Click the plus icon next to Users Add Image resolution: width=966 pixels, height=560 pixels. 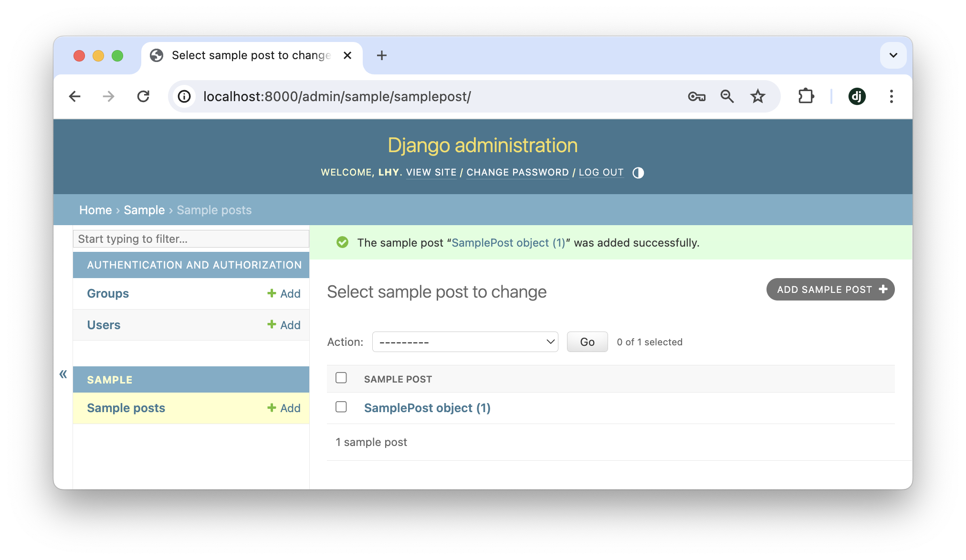272,324
